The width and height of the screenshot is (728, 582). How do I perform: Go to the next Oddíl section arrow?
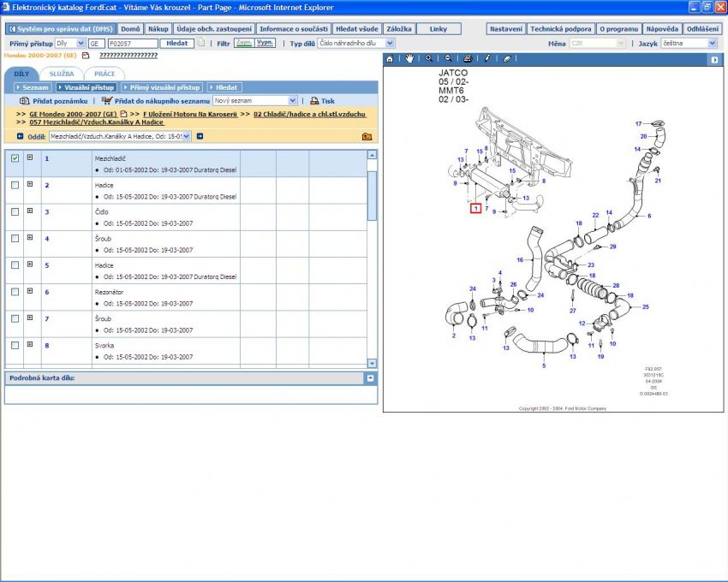[200, 136]
